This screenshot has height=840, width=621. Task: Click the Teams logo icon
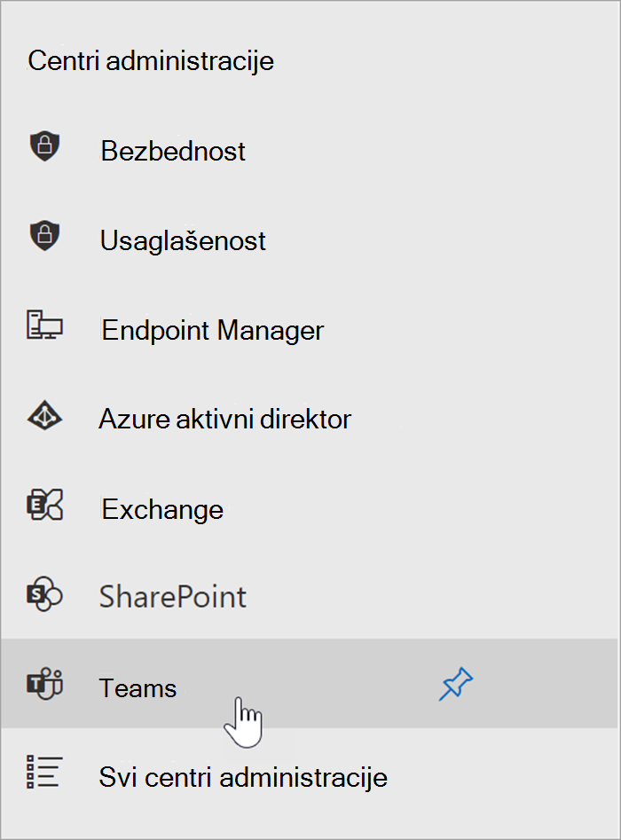click(x=45, y=684)
